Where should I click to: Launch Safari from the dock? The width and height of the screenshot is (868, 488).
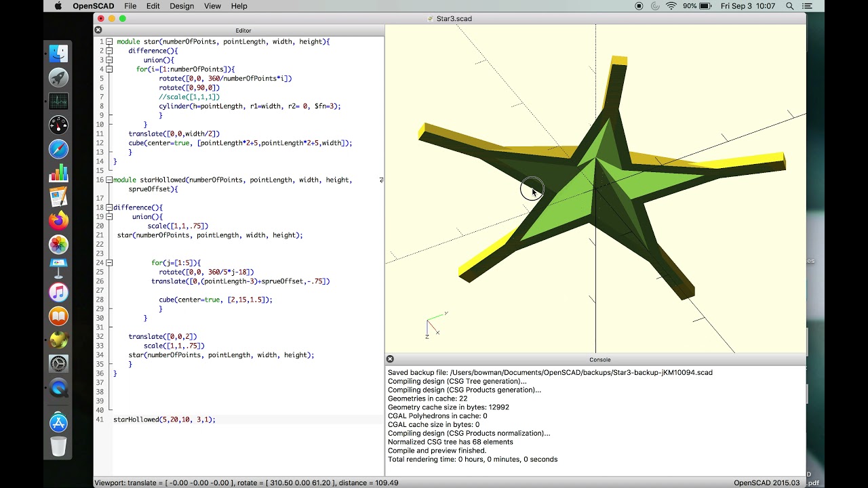[58, 148]
